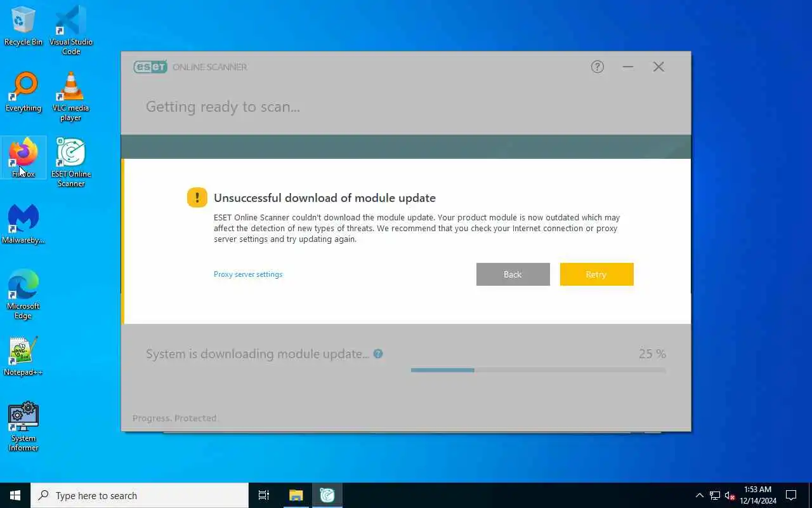Viewport: 812px width, 508px height.
Task: Click the Back button
Action: tap(513, 274)
